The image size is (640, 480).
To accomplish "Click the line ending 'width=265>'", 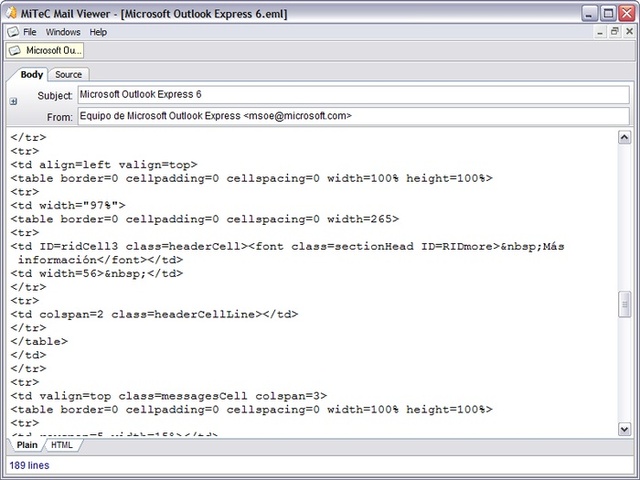I will (204, 219).
